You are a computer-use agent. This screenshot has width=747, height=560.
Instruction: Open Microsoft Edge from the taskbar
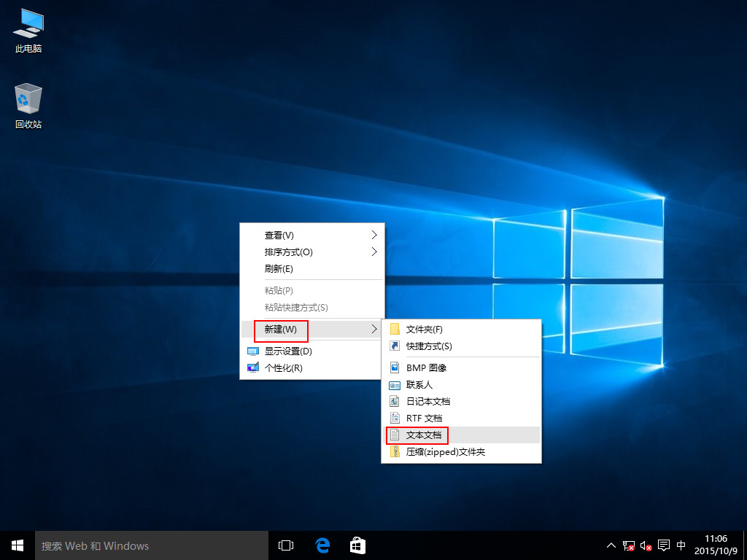tap(322, 545)
